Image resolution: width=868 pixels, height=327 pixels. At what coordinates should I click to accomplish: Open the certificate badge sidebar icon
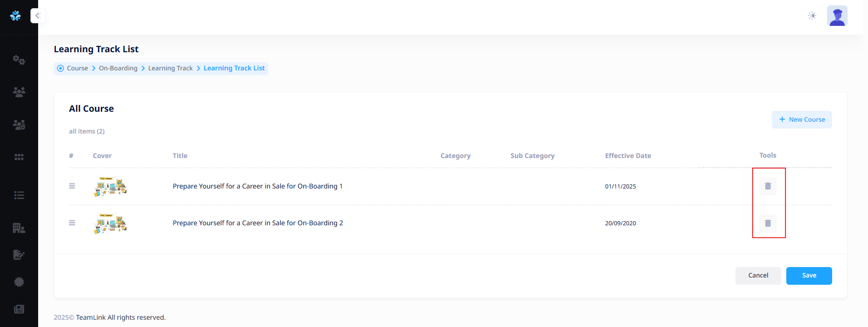coord(19,282)
